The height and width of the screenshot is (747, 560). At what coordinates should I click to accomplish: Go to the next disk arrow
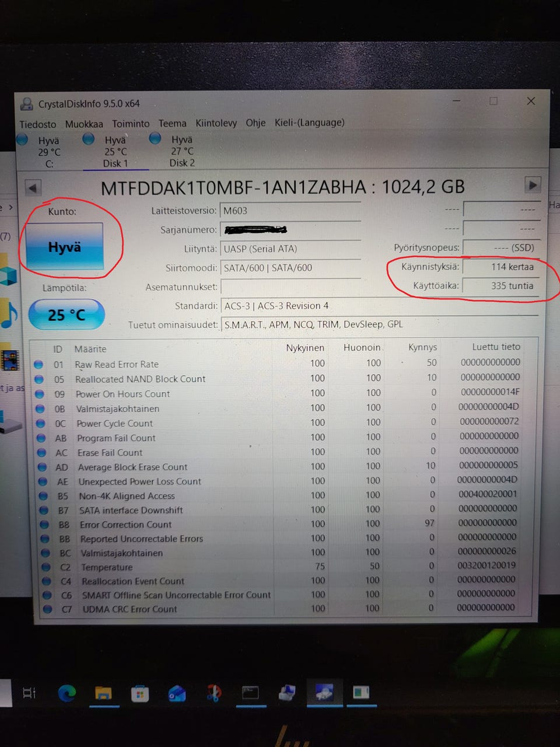coord(533,185)
